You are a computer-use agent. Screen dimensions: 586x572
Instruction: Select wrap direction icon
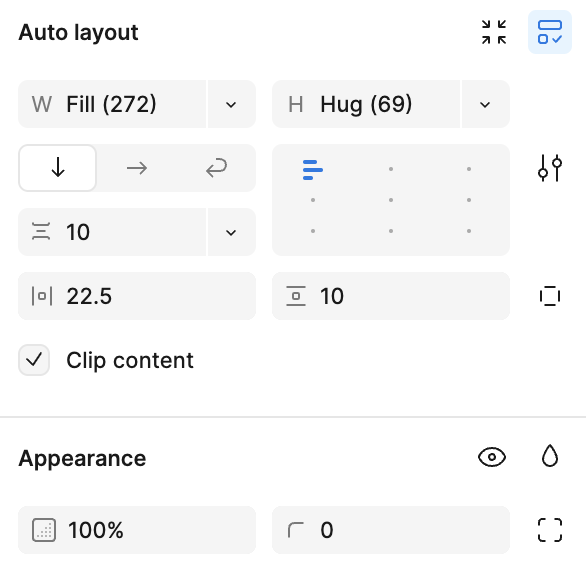click(x=216, y=168)
